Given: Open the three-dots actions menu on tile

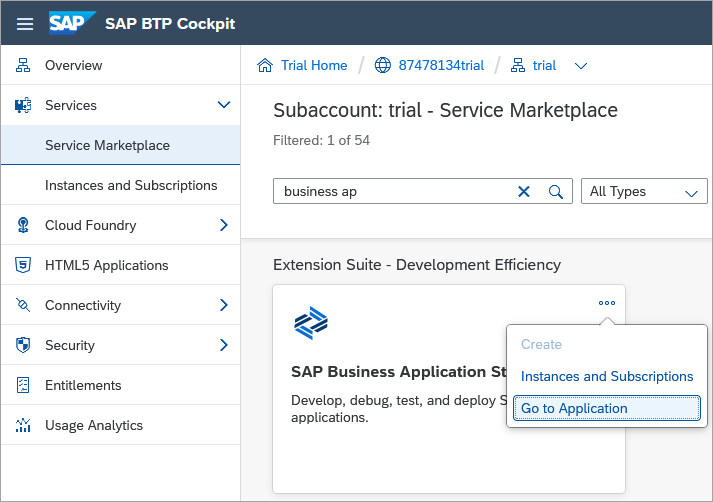Looking at the screenshot, I should [x=607, y=303].
